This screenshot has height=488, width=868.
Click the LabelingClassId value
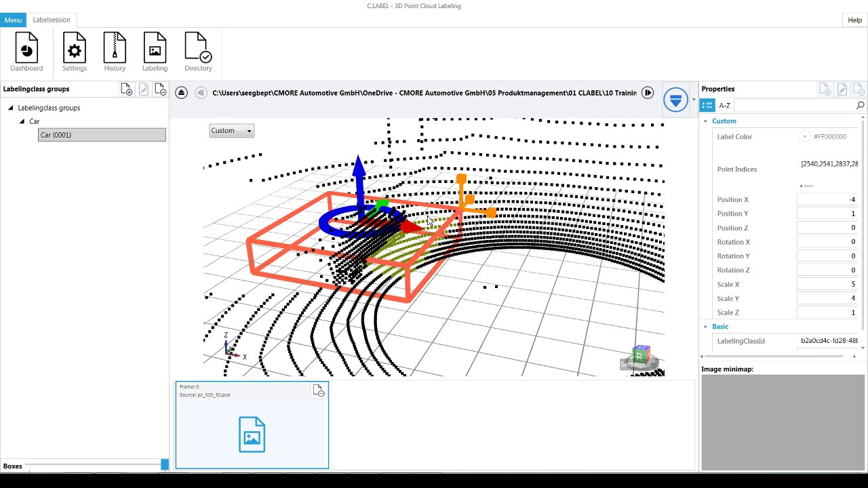pyautogui.click(x=829, y=341)
